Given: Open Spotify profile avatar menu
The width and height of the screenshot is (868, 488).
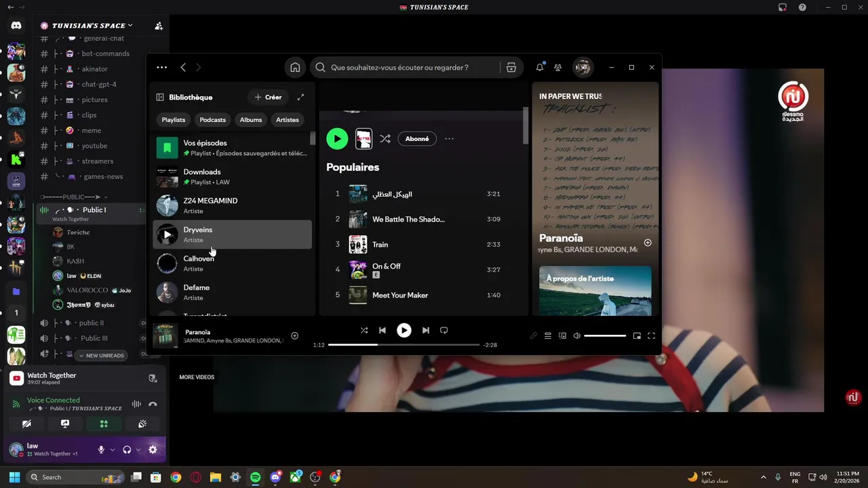Looking at the screenshot, I should 583,68.
